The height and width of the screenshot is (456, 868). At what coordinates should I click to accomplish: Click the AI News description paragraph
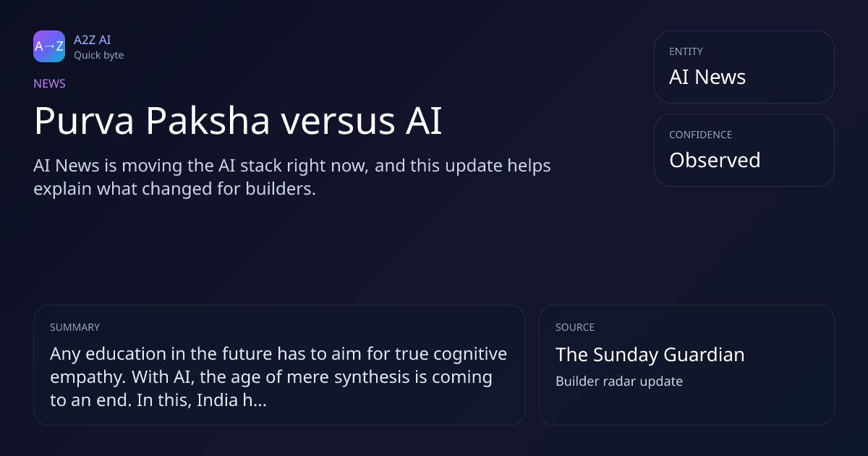292,177
